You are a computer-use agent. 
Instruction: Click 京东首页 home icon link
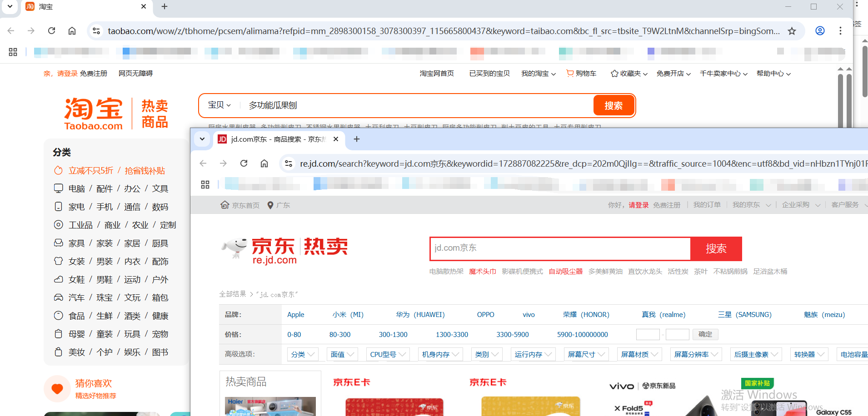(240, 205)
